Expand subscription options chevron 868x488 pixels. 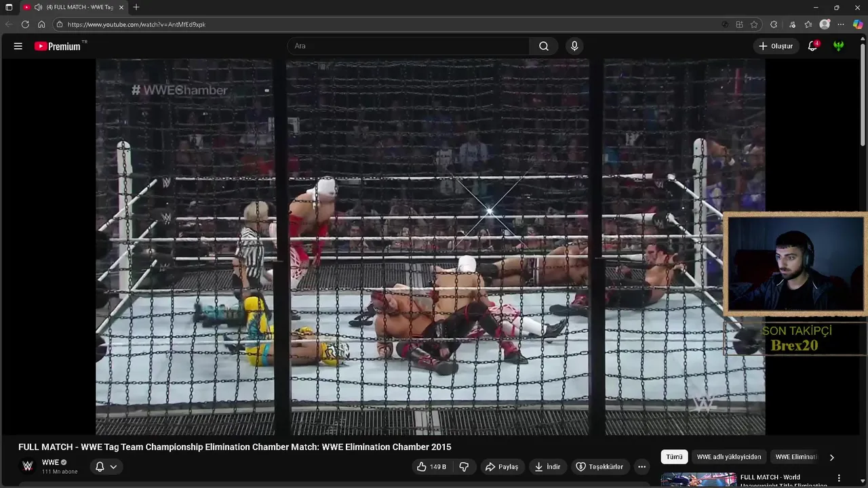113,466
